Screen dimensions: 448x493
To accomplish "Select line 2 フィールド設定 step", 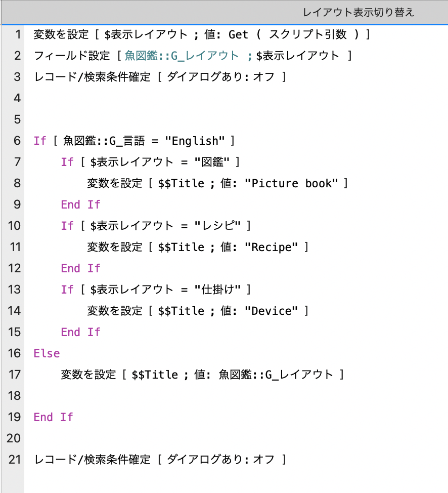I will (193, 56).
